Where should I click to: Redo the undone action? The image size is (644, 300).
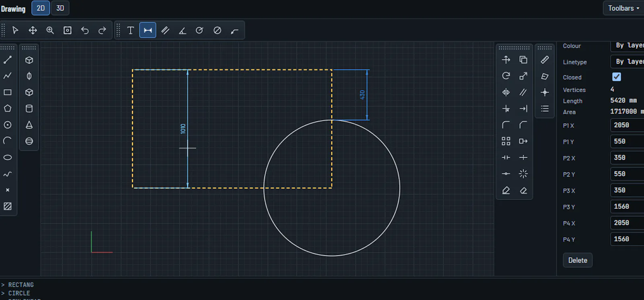coord(102,30)
